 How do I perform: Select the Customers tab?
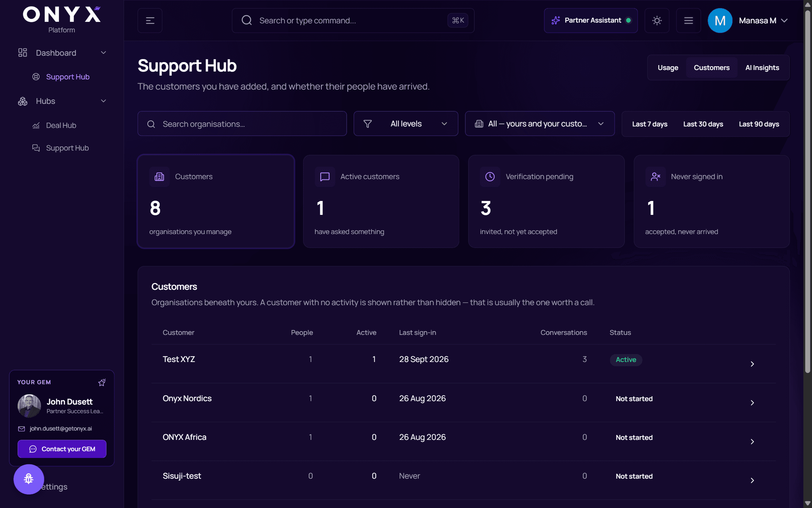711,68
